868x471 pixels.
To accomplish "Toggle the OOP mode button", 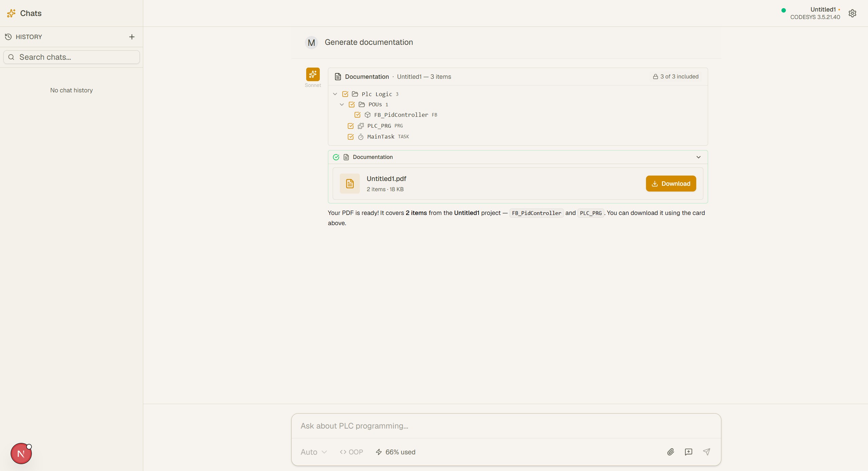I will point(351,452).
